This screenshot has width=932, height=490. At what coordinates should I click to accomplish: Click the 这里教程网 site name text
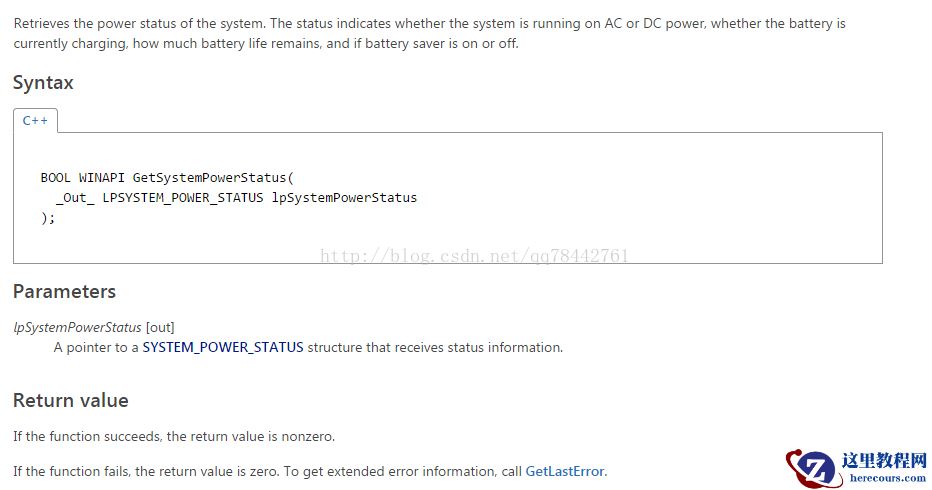[884, 460]
